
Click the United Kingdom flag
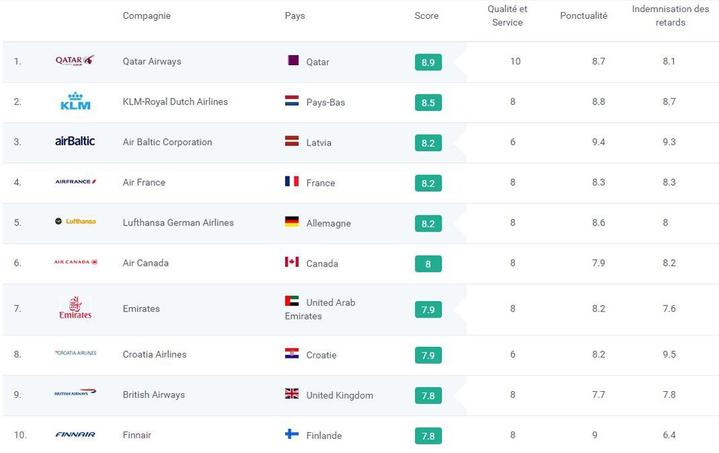[x=292, y=393]
